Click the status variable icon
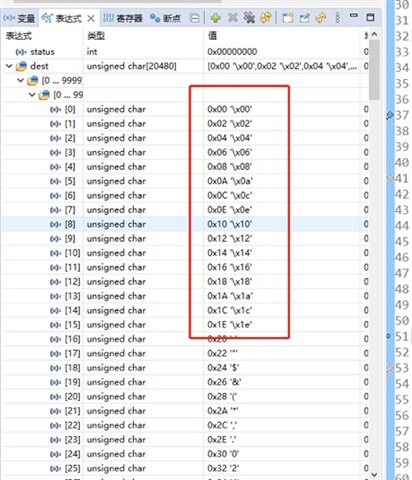The image size is (412, 480). [21, 52]
